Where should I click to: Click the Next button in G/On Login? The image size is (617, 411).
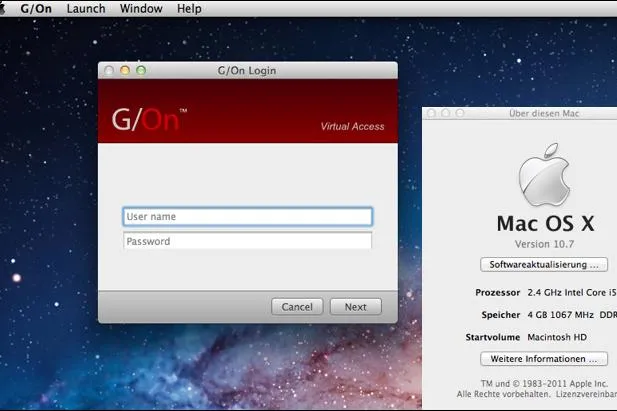point(356,307)
